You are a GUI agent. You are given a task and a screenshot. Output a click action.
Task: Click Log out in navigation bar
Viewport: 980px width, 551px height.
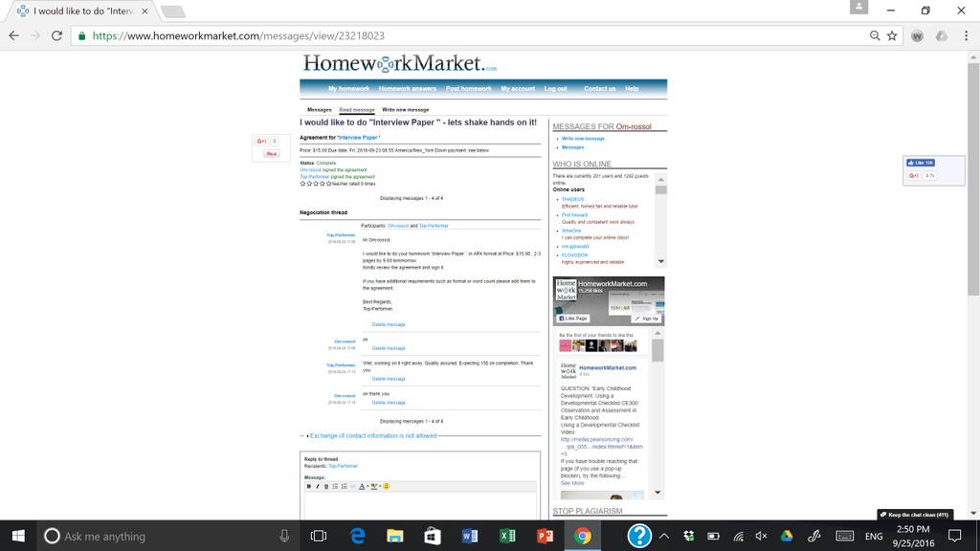click(556, 89)
